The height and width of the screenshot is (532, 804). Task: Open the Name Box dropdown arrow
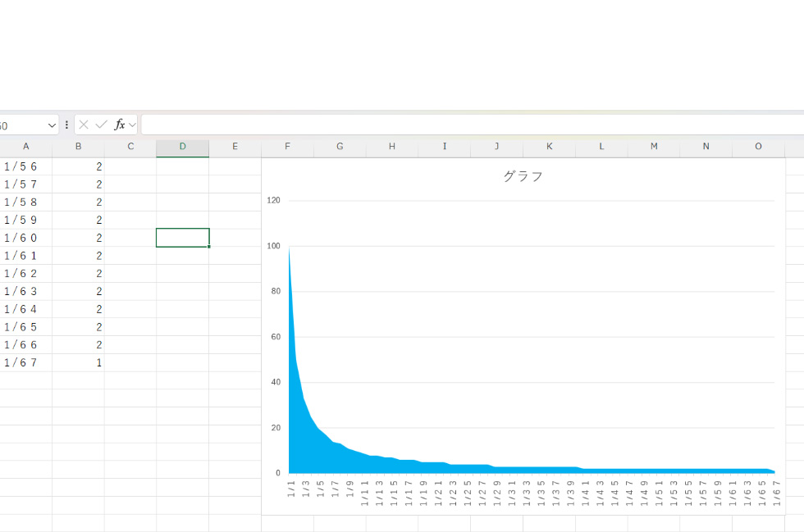[52, 125]
